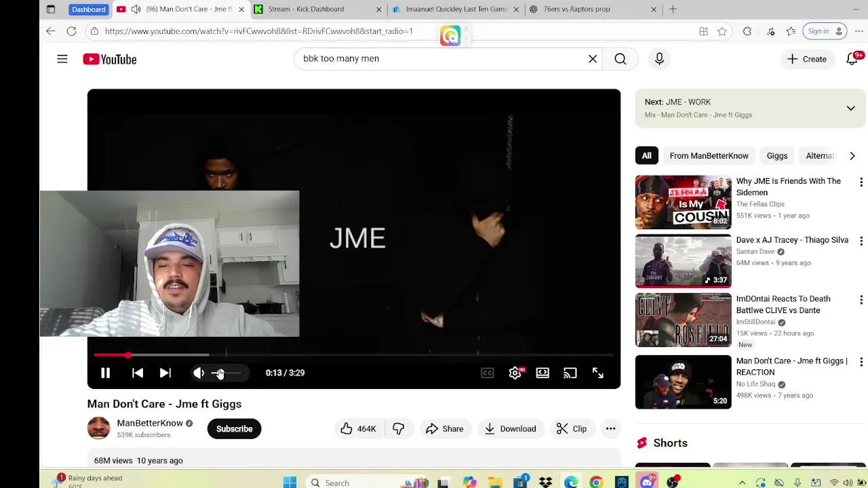Open options for Why JME Is Friends video

[861, 182]
